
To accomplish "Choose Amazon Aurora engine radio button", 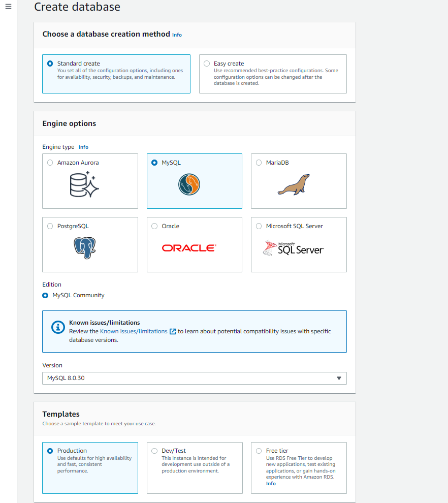I will (x=50, y=163).
